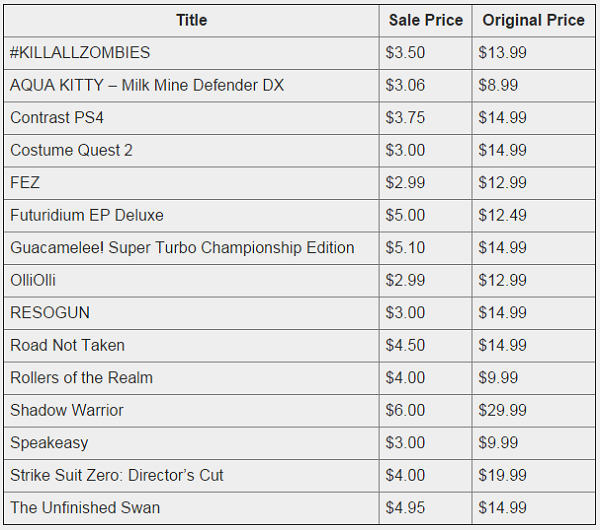
Task: Select AQUA KITTY – Milk Mine Defender DX
Action: coord(147,85)
